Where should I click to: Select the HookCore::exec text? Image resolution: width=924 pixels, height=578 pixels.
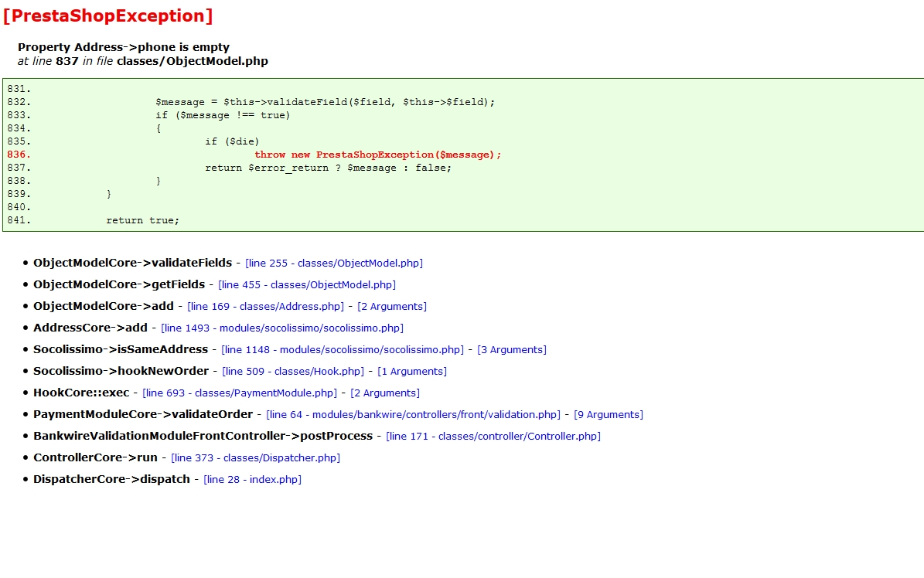coord(81,393)
